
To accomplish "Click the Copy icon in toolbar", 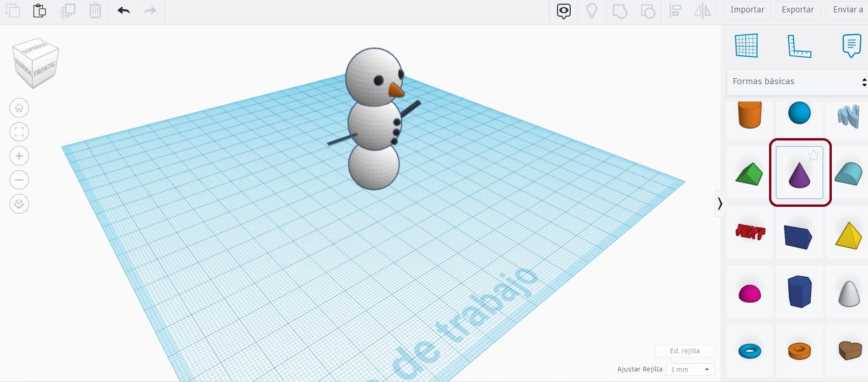I will (x=13, y=11).
